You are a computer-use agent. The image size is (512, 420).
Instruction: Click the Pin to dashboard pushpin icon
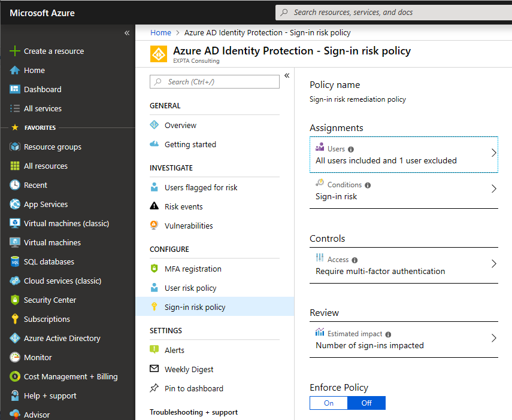(x=154, y=388)
